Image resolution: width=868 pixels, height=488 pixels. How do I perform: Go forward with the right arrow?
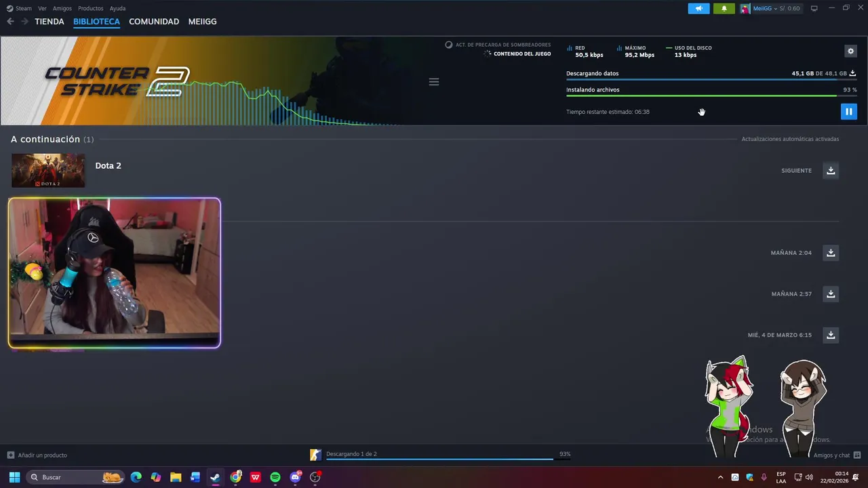point(24,22)
